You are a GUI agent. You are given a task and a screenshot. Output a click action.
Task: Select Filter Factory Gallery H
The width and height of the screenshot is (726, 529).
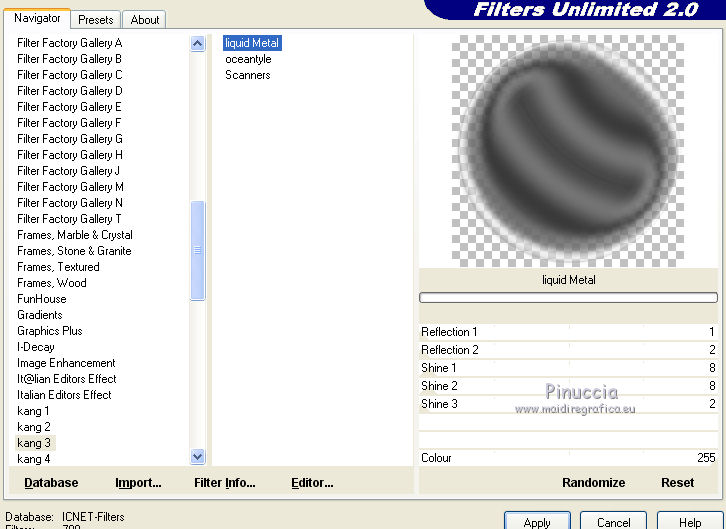tap(69, 155)
